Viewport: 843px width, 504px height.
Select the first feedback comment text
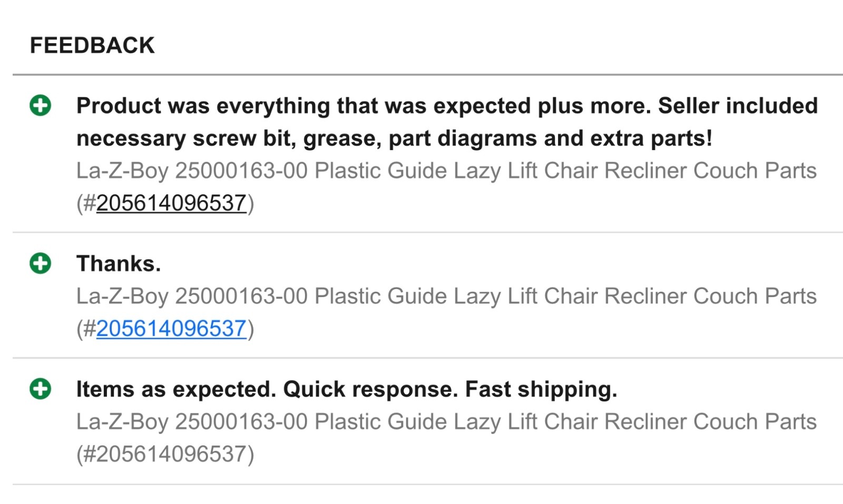tap(447, 122)
